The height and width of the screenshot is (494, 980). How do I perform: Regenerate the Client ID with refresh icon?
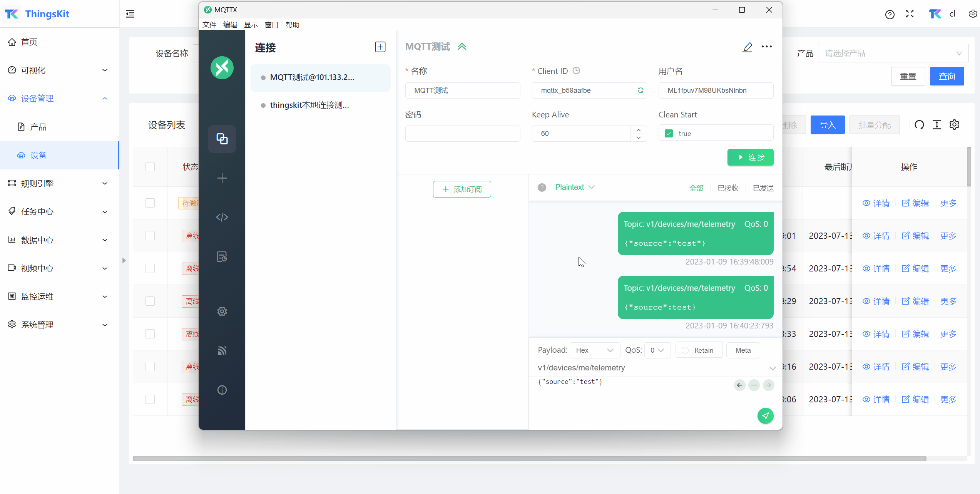[x=640, y=90]
